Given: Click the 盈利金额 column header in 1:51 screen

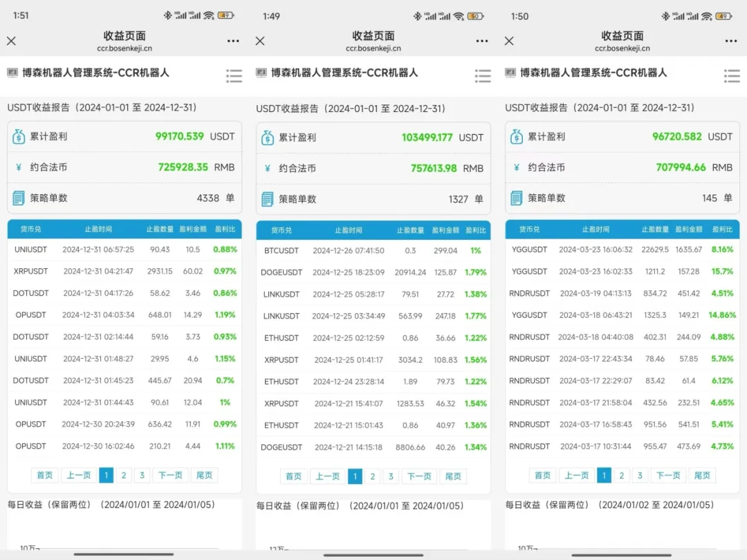Looking at the screenshot, I should (193, 229).
